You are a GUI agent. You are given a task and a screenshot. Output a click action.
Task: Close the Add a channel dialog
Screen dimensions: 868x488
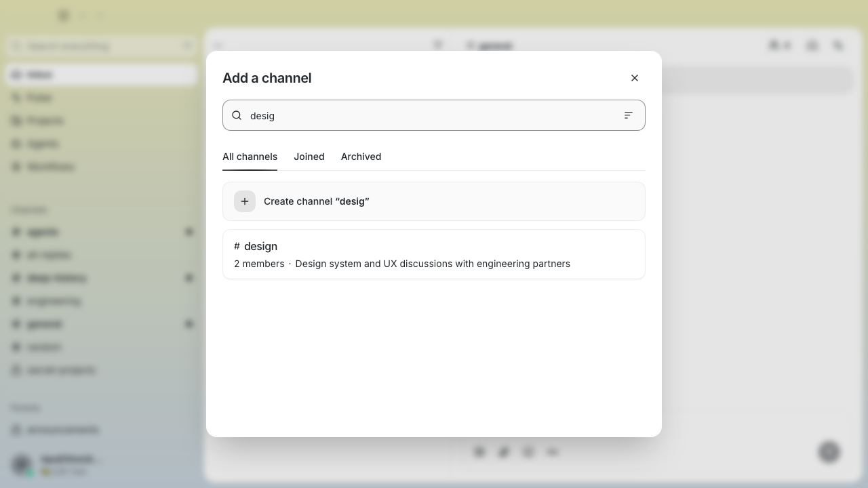click(635, 78)
